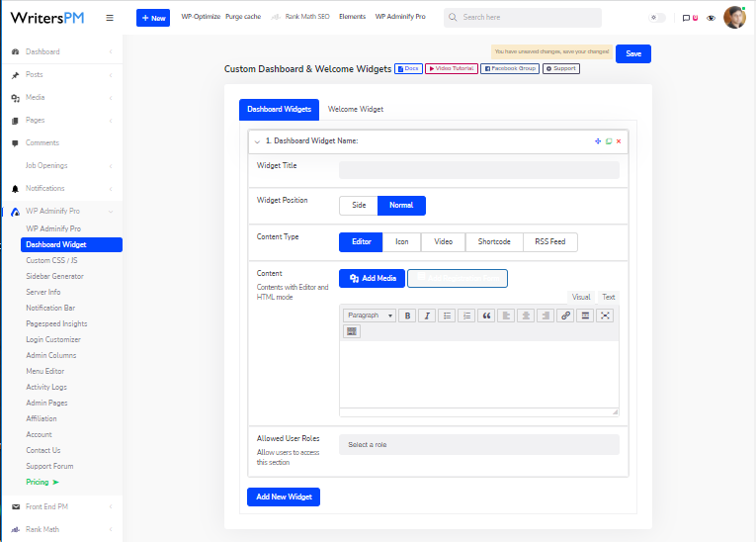
Task: Choose Shortcode content type
Action: (x=494, y=241)
